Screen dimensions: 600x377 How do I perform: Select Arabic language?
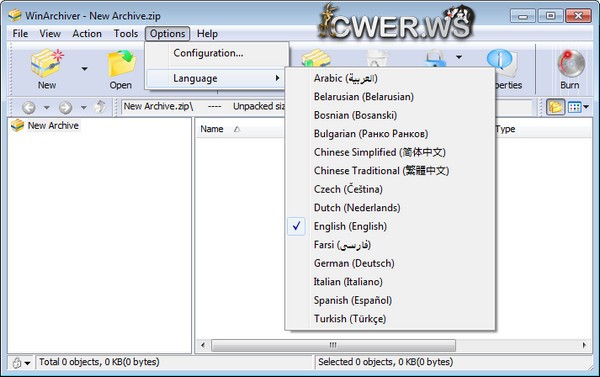(x=390, y=78)
